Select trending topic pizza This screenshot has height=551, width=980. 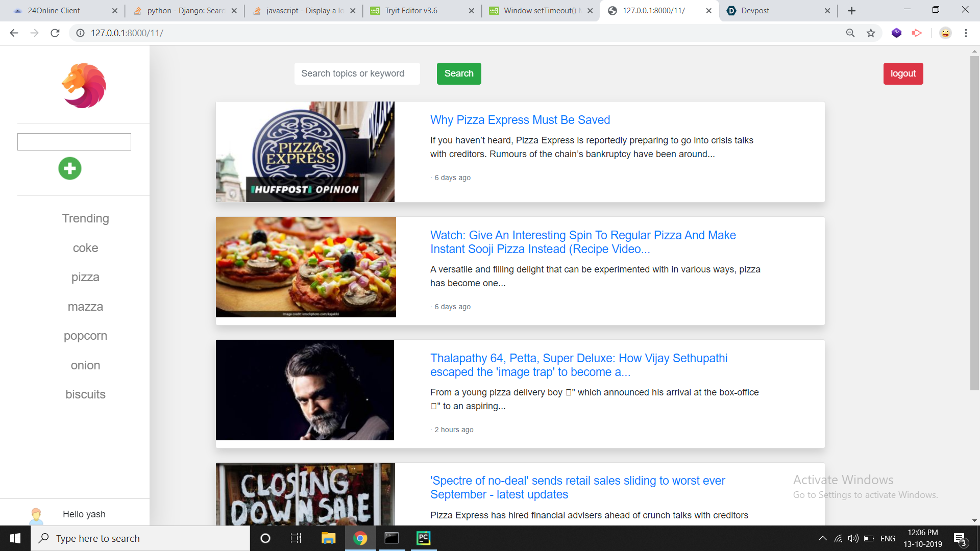[x=85, y=277]
